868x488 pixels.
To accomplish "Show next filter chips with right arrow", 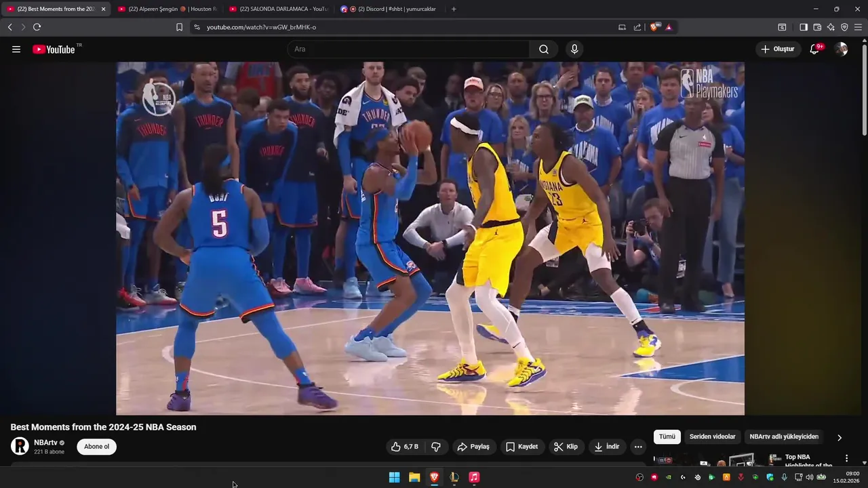I will pos(840,437).
